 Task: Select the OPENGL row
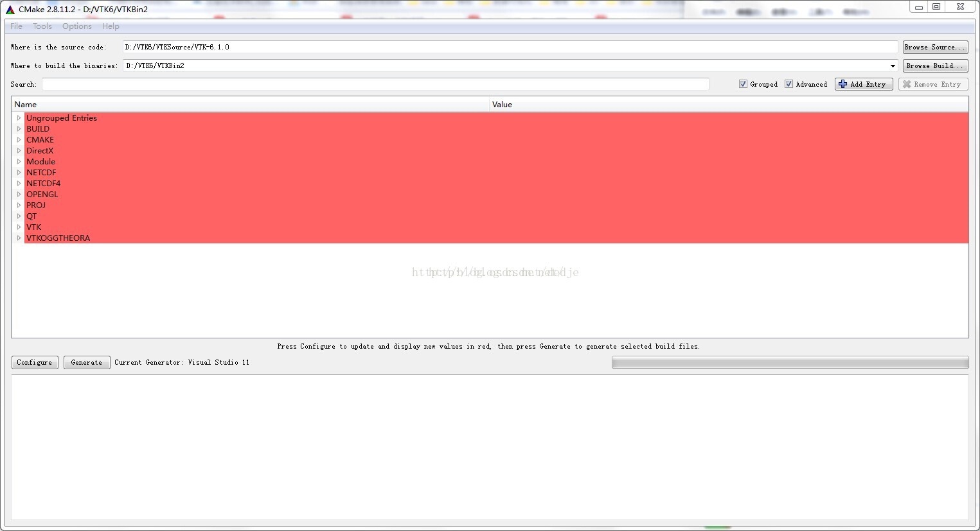pos(496,195)
